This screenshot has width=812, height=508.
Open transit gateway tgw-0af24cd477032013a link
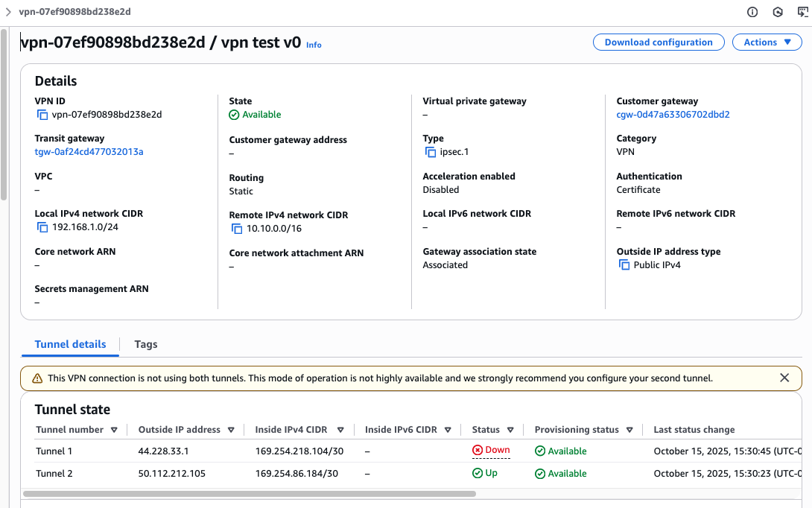89,152
